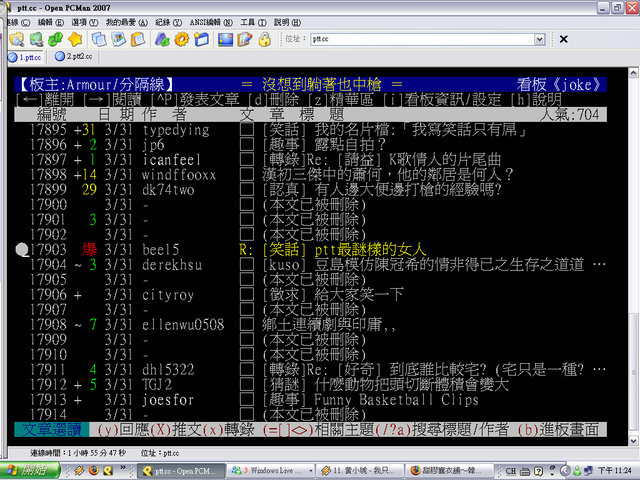This screenshot has width=640, height=480.
Task: Click the paste clipboard toolbar icon
Action: 138,39
